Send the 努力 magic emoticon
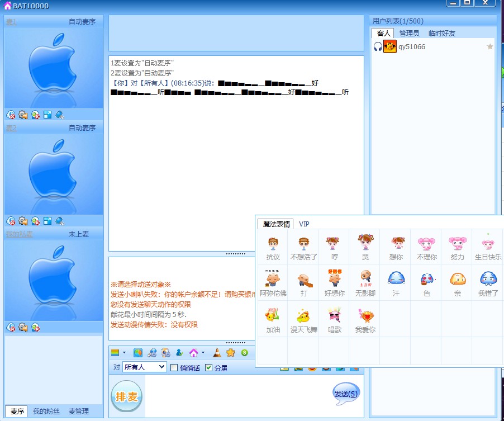Image resolution: width=504 pixels, height=421 pixels. coord(458,247)
